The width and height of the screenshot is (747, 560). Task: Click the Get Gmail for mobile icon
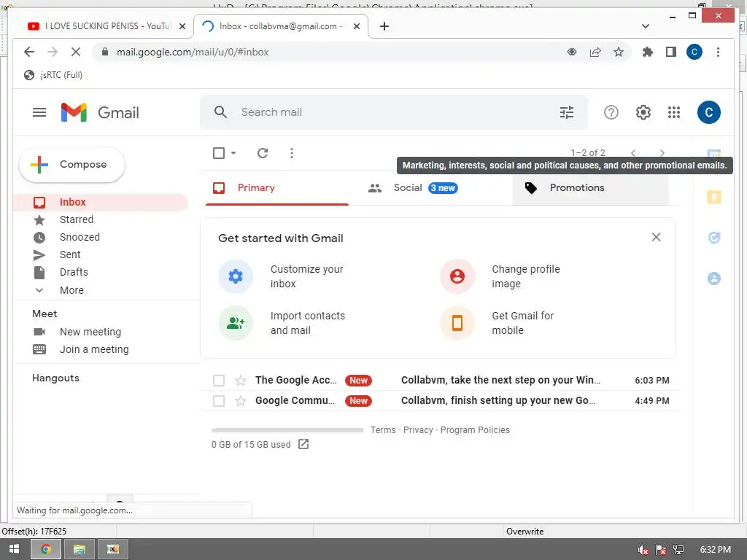(x=457, y=323)
